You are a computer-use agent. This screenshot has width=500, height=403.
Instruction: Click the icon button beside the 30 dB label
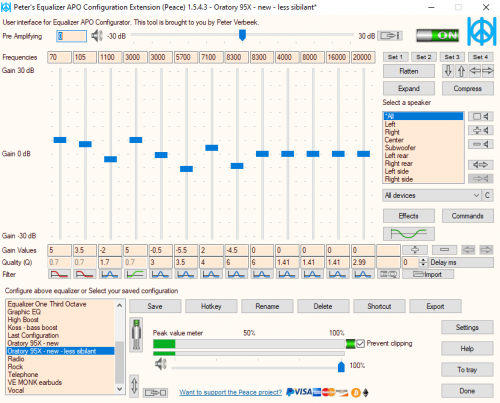[390, 36]
